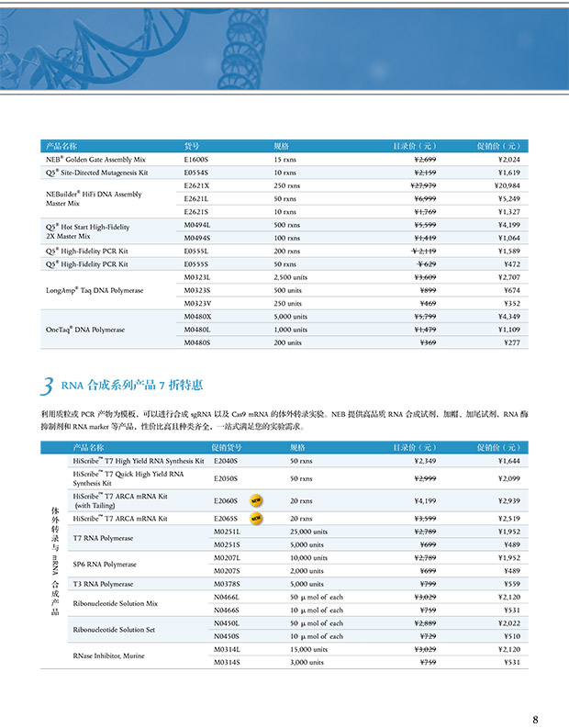The width and height of the screenshot is (569, 728).
Task: Click the HiScribe T7 High Yield RNA Synthesis Kit
Action: coord(138,461)
